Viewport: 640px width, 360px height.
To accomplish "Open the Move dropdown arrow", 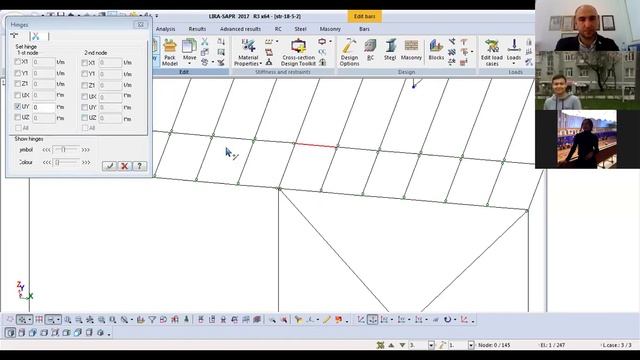I will [x=189, y=64].
